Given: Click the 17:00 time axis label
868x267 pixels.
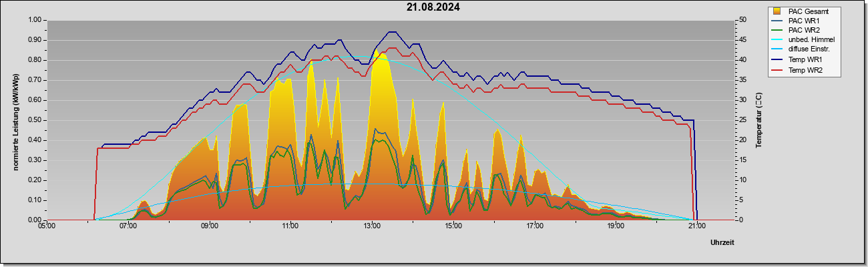Looking at the screenshot, I should click(x=534, y=227).
